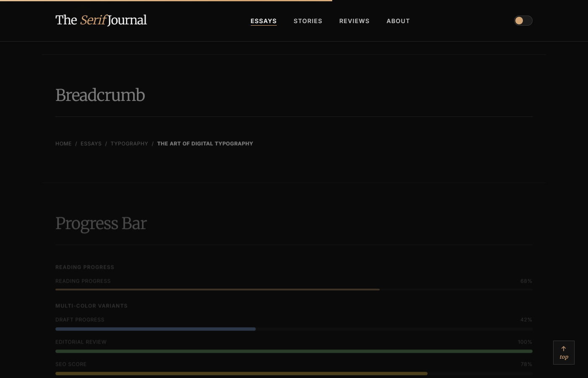Click the 100% Editorial Review value

click(525, 342)
